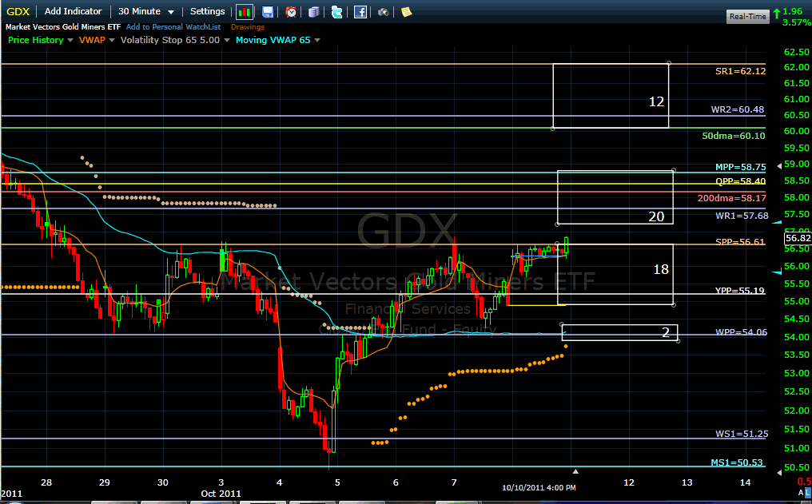The width and height of the screenshot is (812, 504).
Task: Open the yellow sticky note icon
Action: click(x=407, y=11)
